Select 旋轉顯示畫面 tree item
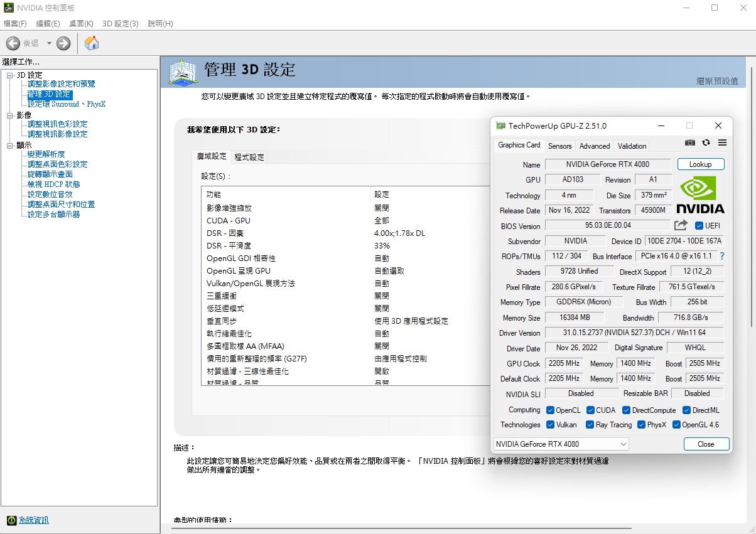 tap(50, 174)
